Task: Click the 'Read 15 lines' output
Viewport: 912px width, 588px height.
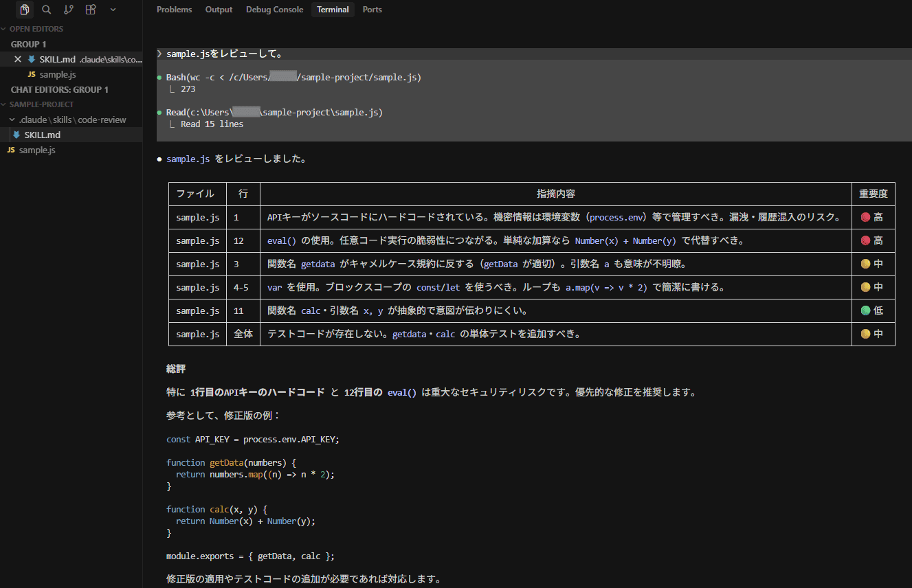Action: [x=212, y=124]
